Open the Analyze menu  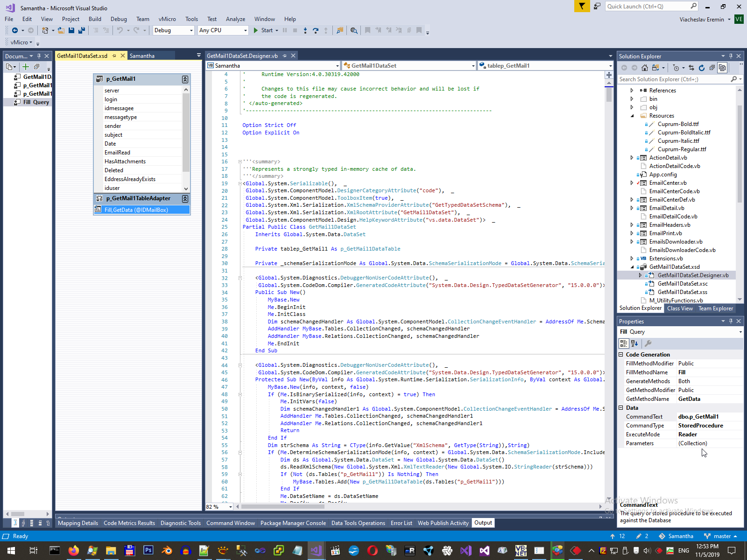click(235, 19)
